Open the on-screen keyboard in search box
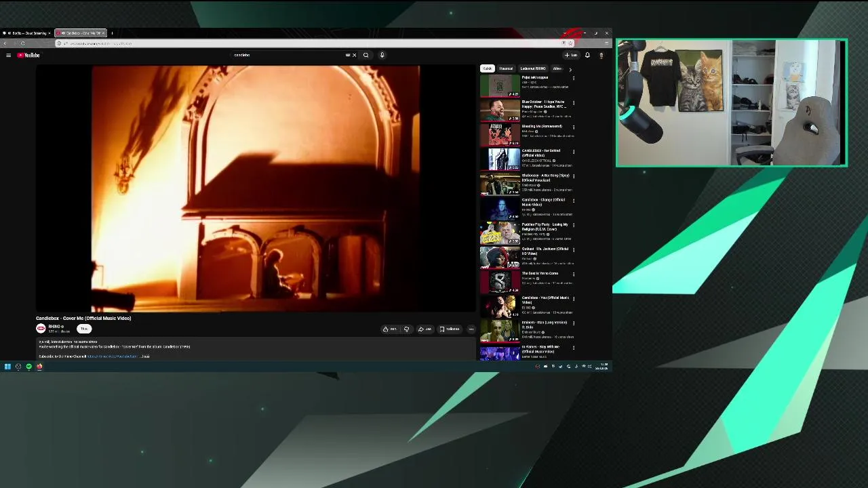This screenshot has height=488, width=868. pyautogui.click(x=348, y=55)
